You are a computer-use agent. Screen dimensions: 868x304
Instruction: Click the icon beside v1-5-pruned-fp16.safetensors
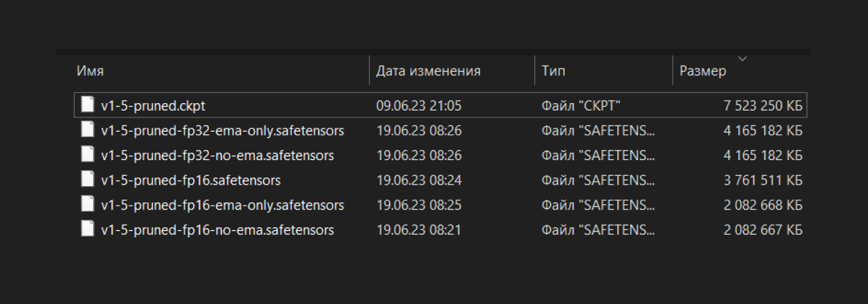[x=87, y=180]
